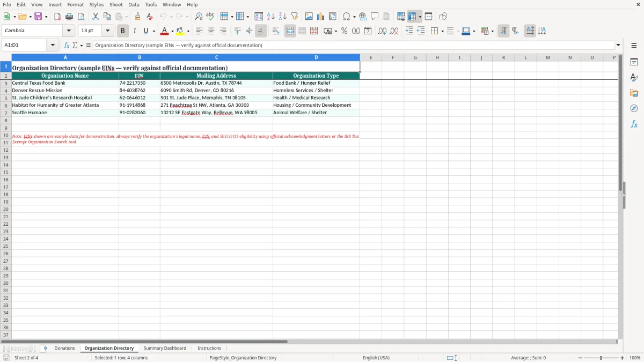Click the Add Decimal Place icon
The height and width of the screenshot is (362, 644).
coord(382,31)
